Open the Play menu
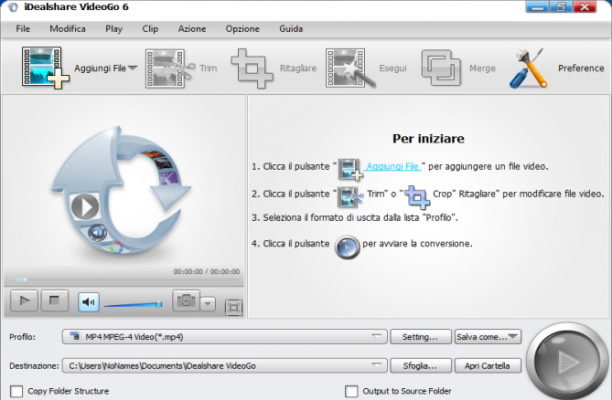The height and width of the screenshot is (400, 612). coord(114,29)
